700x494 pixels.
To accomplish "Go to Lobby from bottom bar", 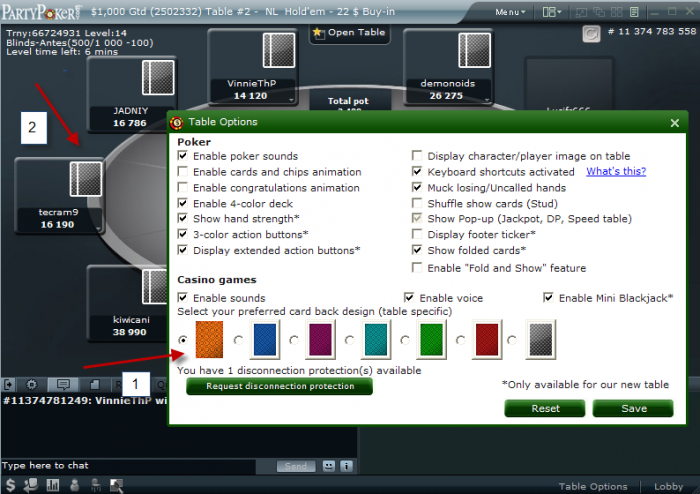I will (x=668, y=486).
